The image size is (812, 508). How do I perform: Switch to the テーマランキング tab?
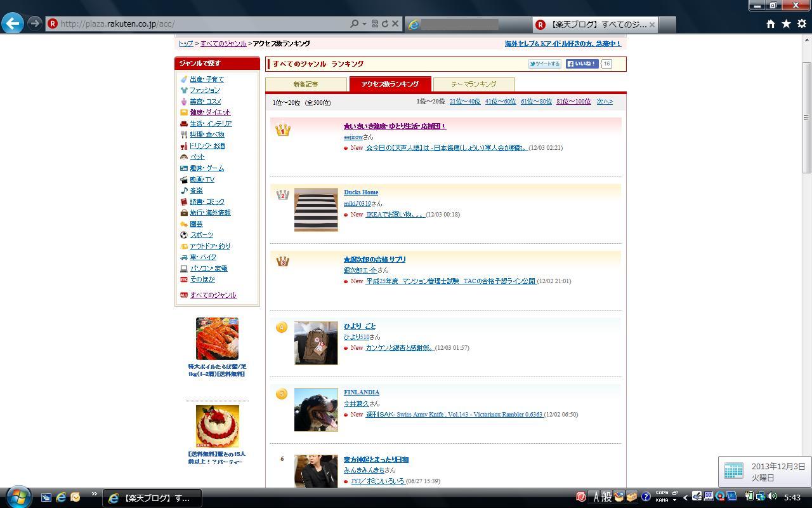tap(473, 84)
